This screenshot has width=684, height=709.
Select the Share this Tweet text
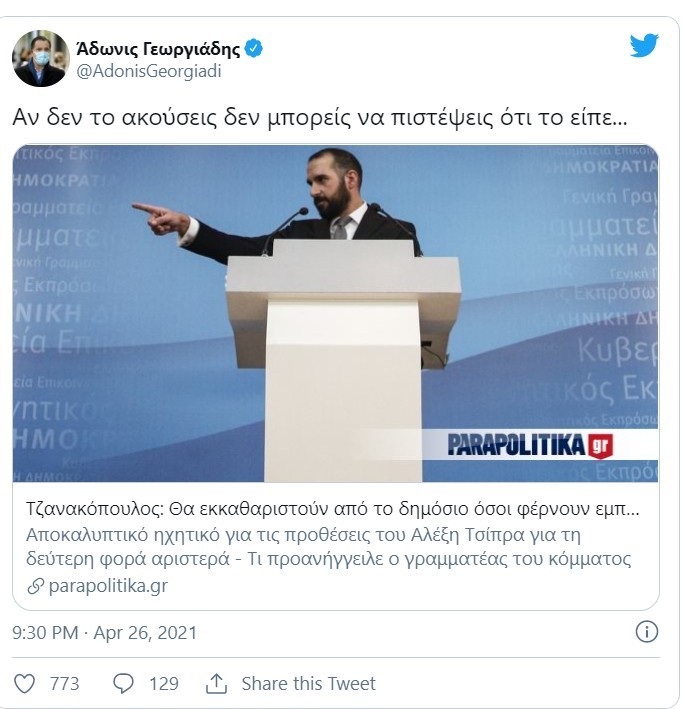click(308, 683)
